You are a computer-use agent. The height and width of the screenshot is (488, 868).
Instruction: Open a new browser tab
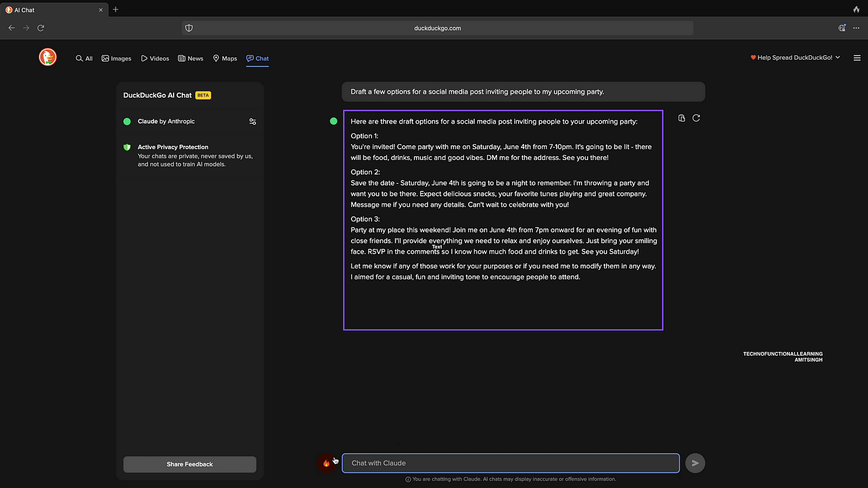[x=116, y=10]
